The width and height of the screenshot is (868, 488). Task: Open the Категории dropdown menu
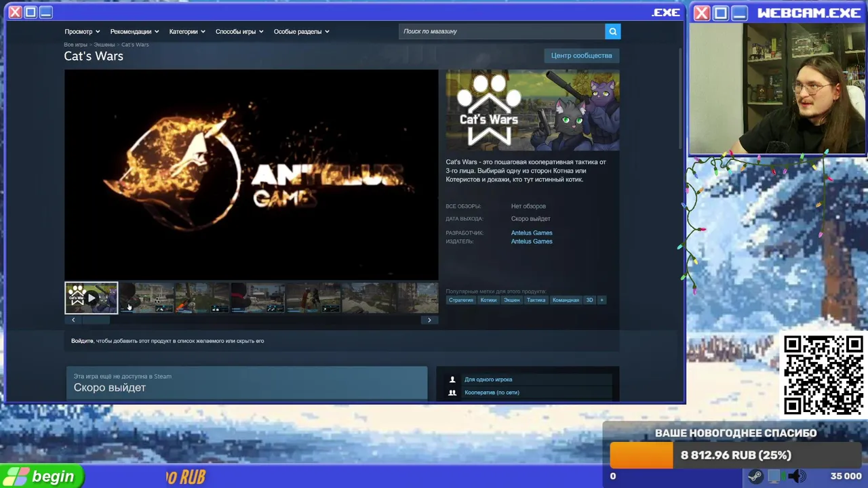(x=187, y=31)
